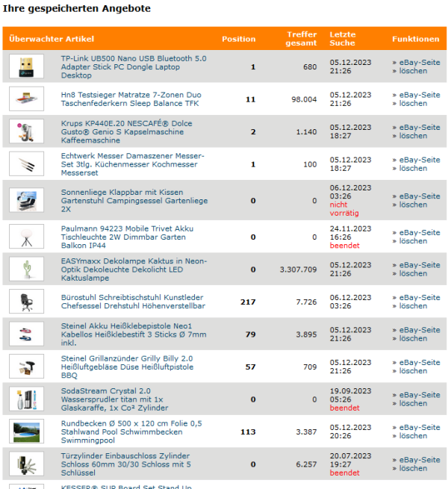Open eBay-Seite for TP-Link adapter

click(420, 63)
